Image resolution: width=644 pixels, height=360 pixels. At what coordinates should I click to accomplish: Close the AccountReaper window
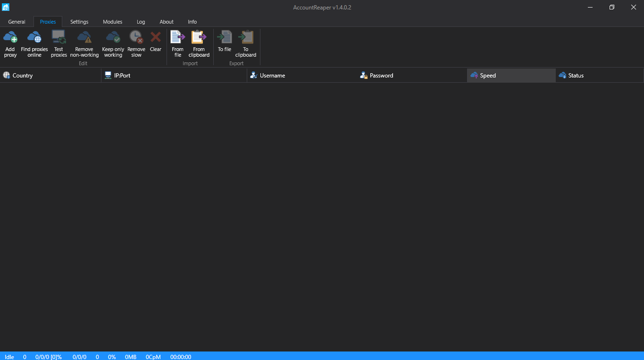tap(634, 7)
